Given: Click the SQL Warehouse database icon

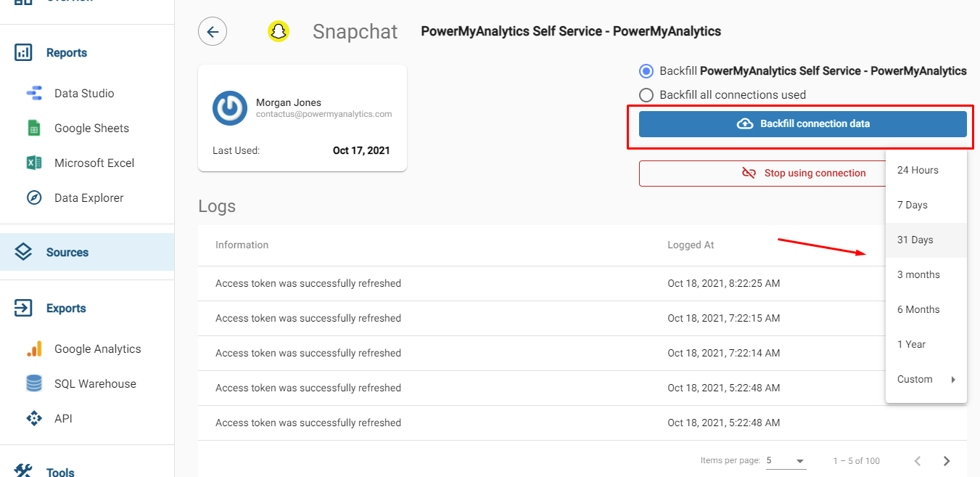Looking at the screenshot, I should 34,384.
